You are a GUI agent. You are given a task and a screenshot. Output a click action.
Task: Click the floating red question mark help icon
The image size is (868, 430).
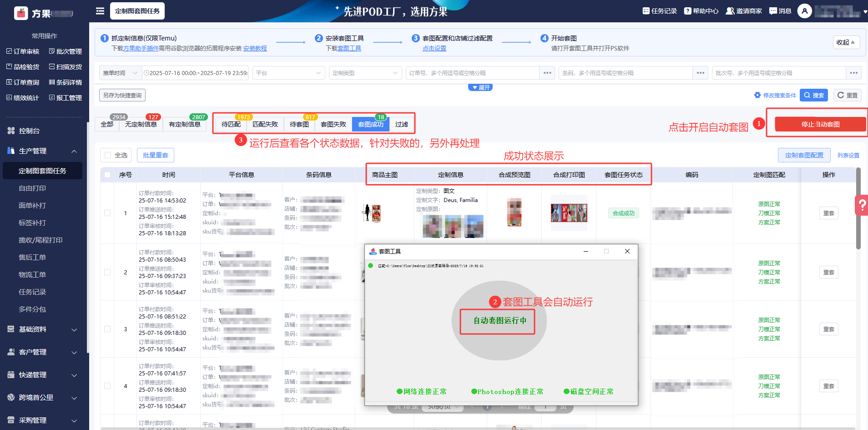862,205
